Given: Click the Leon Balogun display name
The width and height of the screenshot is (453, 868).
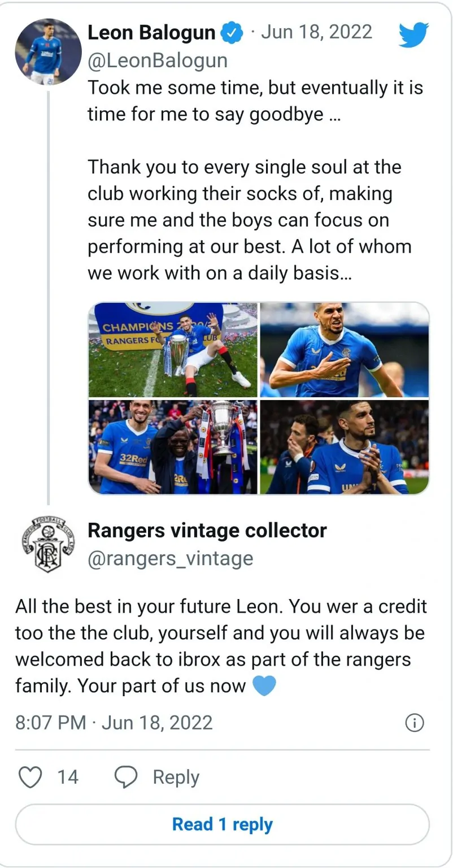Looking at the screenshot, I should point(151,33).
